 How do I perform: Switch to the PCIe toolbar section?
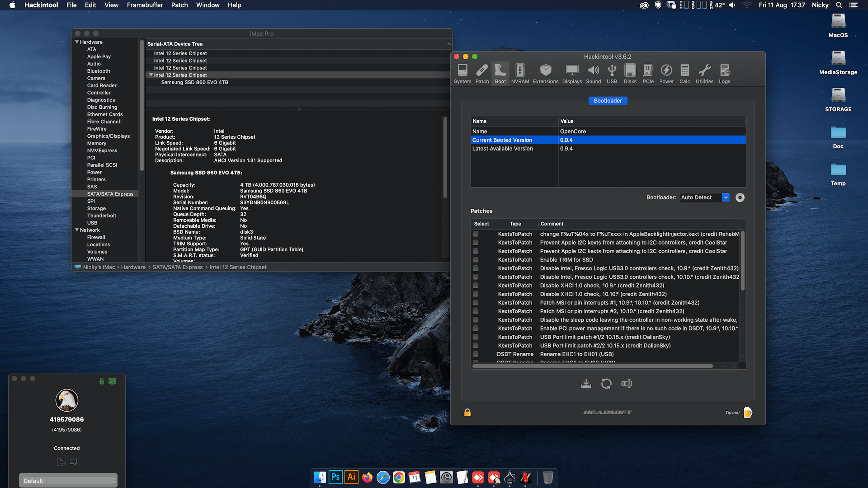[648, 74]
